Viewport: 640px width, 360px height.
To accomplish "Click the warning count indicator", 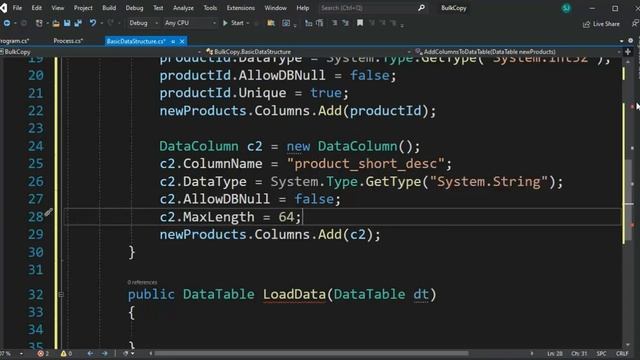I will click(66, 353).
